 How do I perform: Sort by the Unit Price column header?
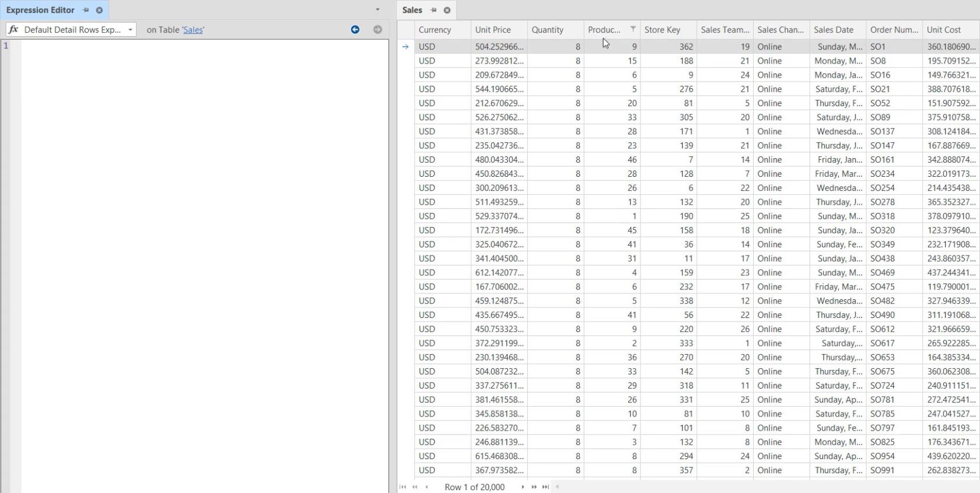pos(499,30)
